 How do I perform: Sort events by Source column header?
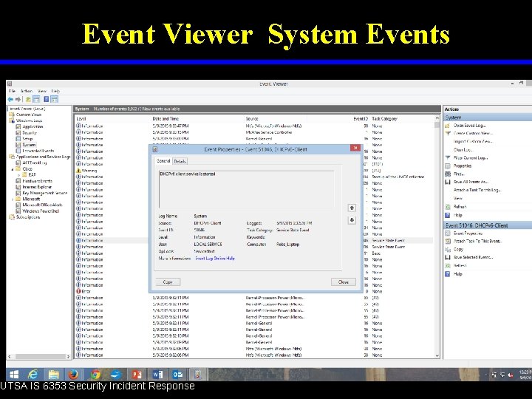click(x=252, y=119)
